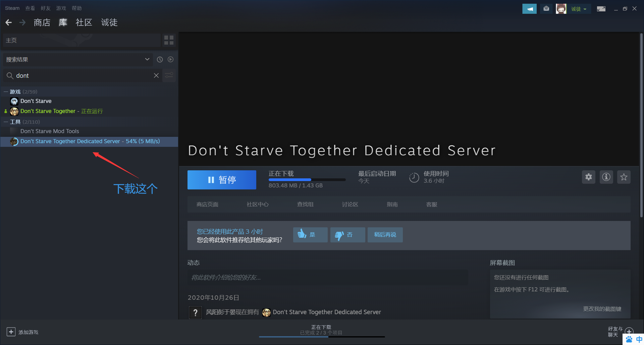Click the Dedicated Server entry icon
The image size is (644, 345).
pos(14,141)
